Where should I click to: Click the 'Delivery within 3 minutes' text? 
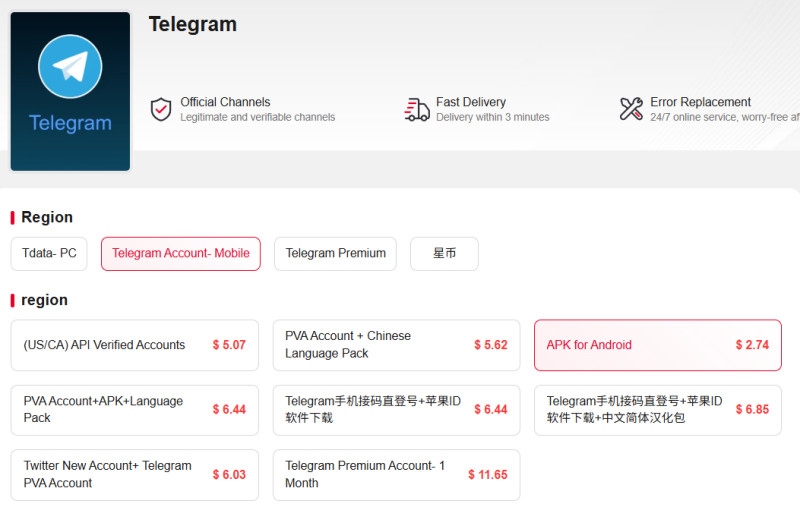pyautogui.click(x=493, y=117)
